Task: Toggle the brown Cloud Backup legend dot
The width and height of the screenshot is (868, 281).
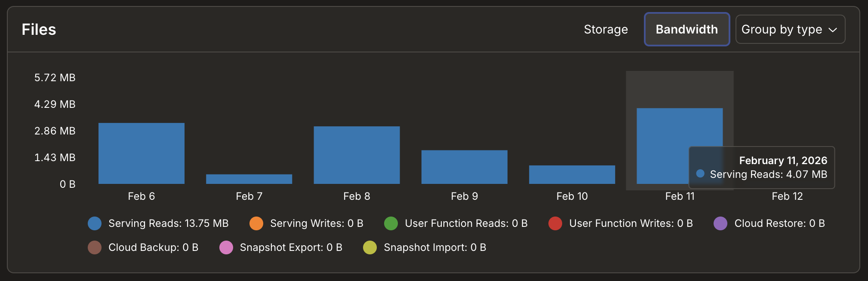Action: pos(95,247)
